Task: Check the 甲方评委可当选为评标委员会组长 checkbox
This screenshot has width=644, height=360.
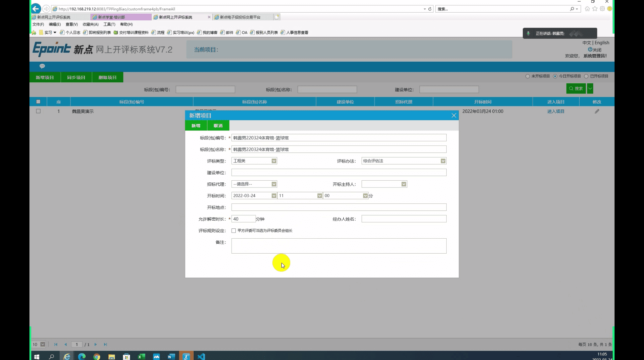Action: 234,231
